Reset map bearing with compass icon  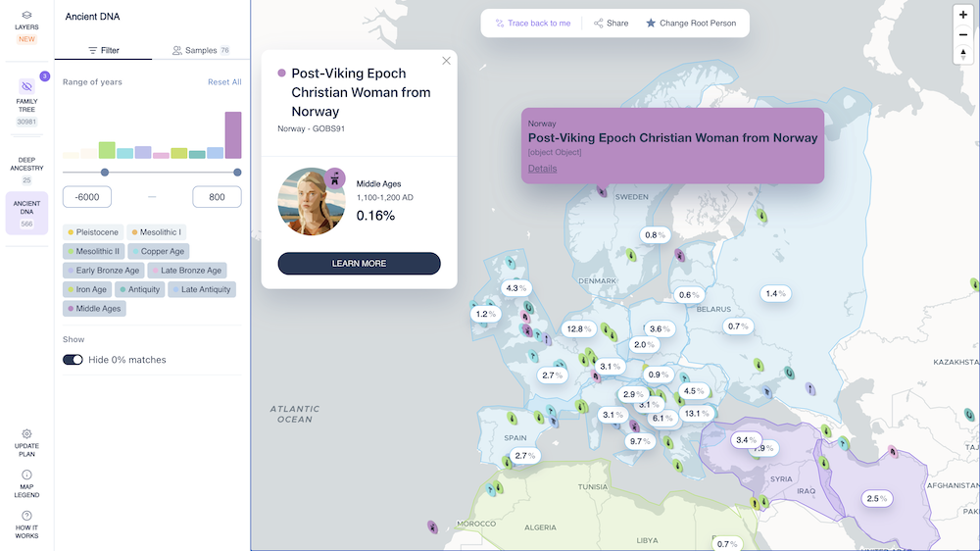tap(963, 54)
